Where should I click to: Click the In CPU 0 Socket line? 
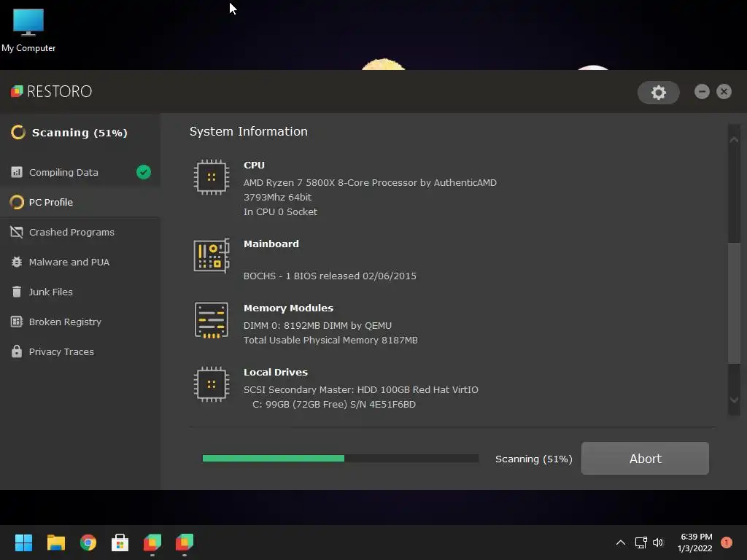[x=280, y=211]
